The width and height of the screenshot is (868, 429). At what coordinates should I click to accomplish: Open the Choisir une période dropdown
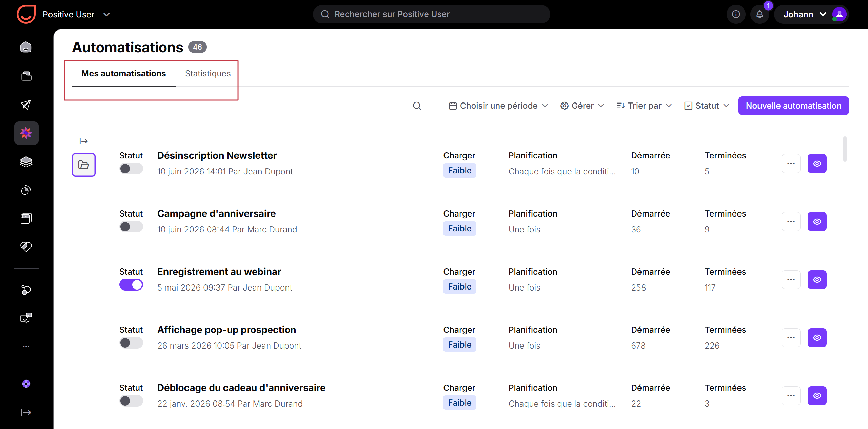pos(498,106)
